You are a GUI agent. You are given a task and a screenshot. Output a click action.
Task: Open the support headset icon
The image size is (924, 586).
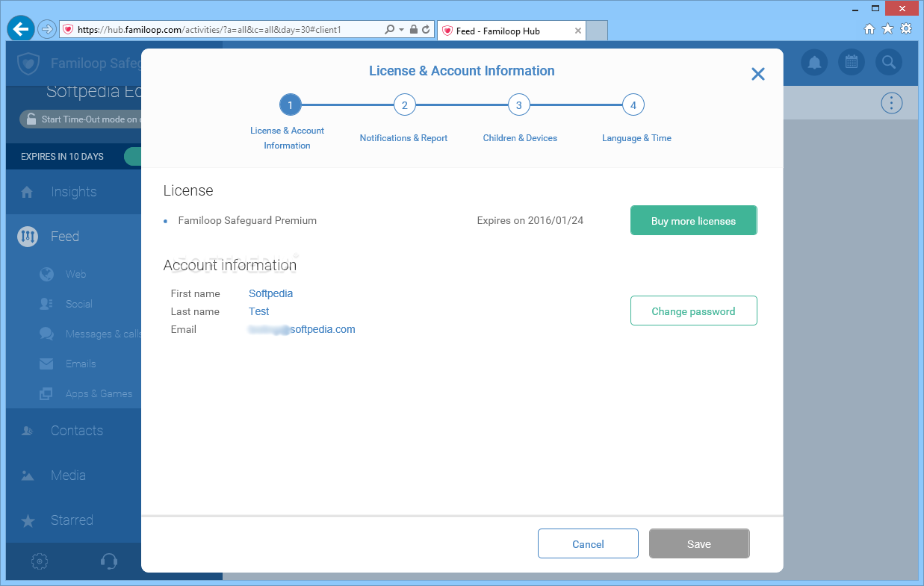tap(108, 561)
